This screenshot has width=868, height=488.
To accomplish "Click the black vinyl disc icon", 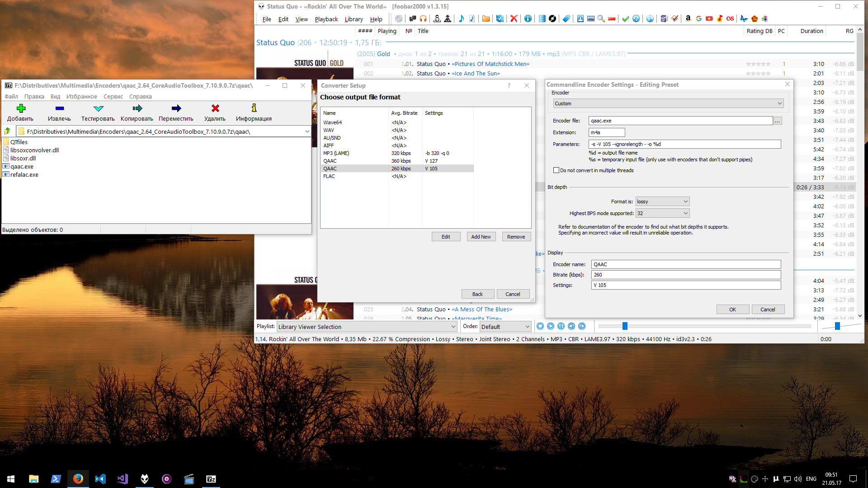I will [552, 19].
